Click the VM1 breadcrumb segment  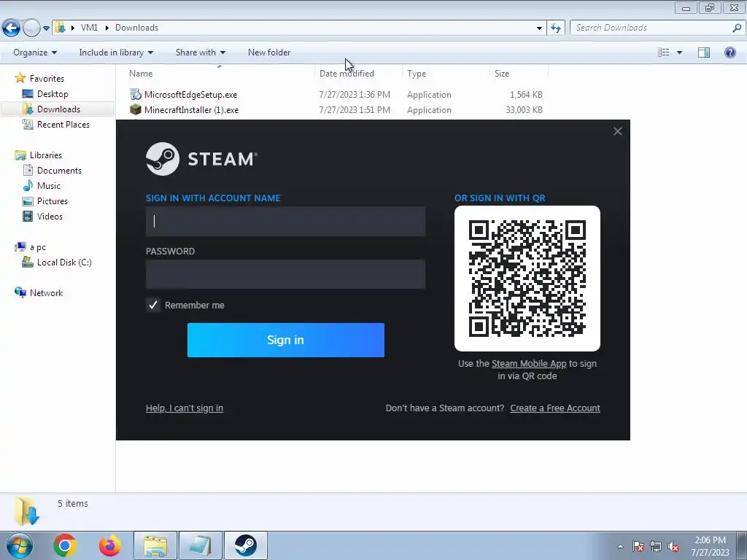point(89,28)
